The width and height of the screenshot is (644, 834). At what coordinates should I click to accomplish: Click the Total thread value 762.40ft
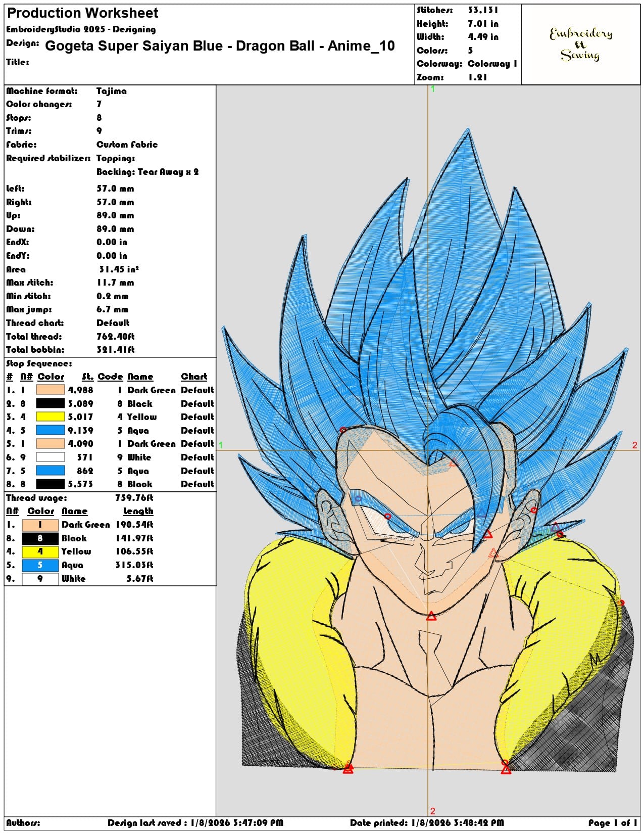click(x=116, y=337)
